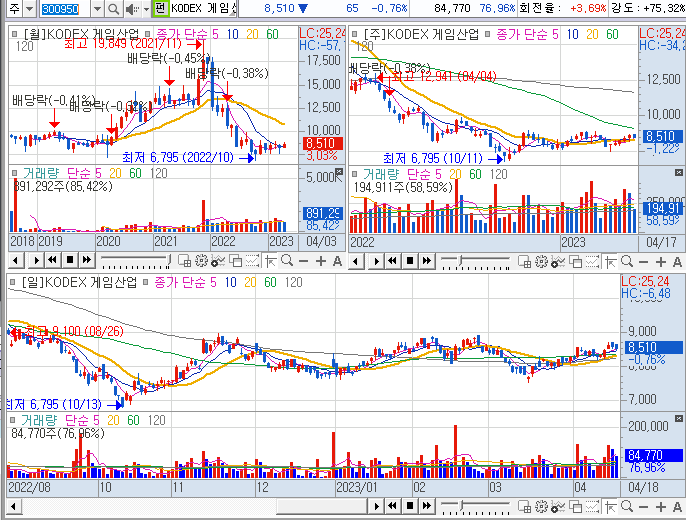The width and height of the screenshot is (686, 520).
Task: Fast-forward the weekly chart playback
Action: pyautogui.click(x=427, y=261)
